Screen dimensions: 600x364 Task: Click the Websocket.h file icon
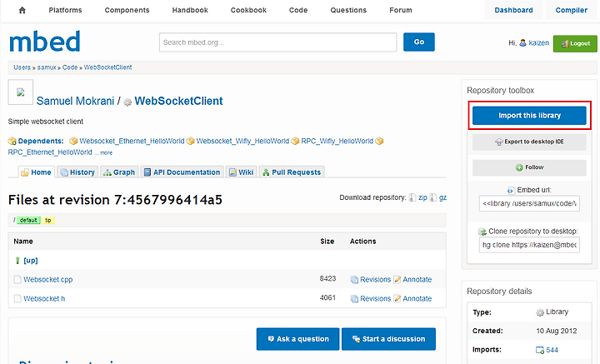click(17, 298)
